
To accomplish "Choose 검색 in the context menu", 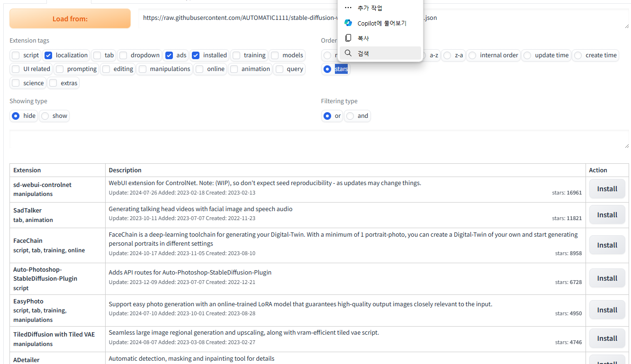I will click(x=380, y=53).
